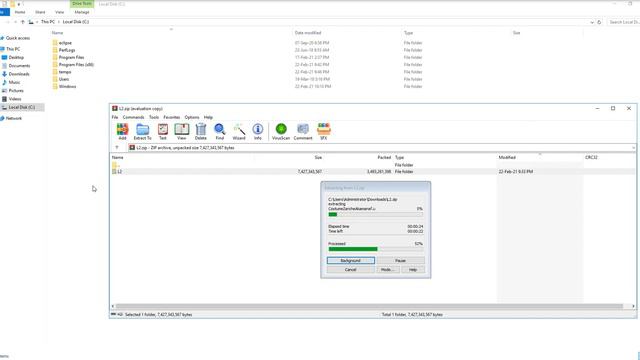Click the current file progress bar
The image size is (640, 360).
[376, 214]
